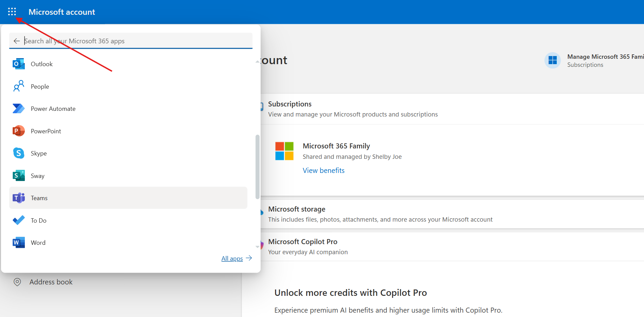The width and height of the screenshot is (644, 317).
Task: Click the Microsoft 365 Family logo
Action: [x=284, y=151]
